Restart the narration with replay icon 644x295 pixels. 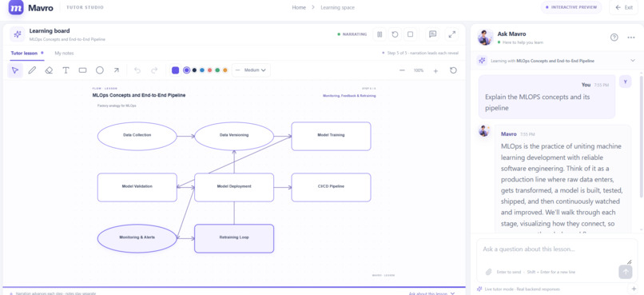[x=395, y=34]
